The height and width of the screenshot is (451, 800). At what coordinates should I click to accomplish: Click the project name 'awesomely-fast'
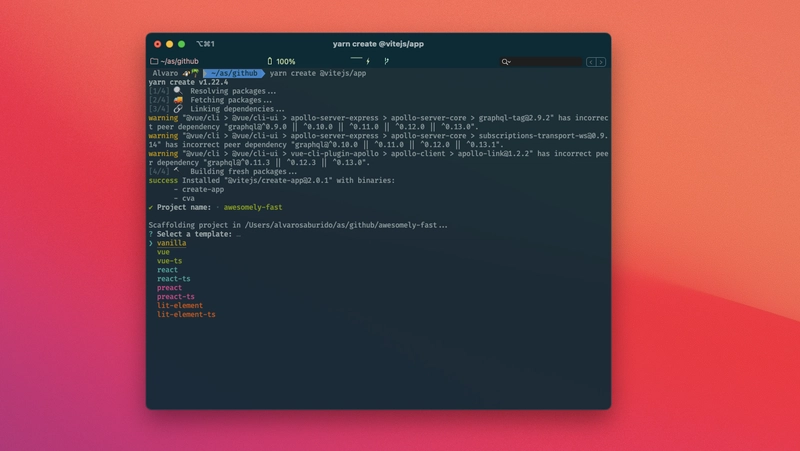pos(253,207)
